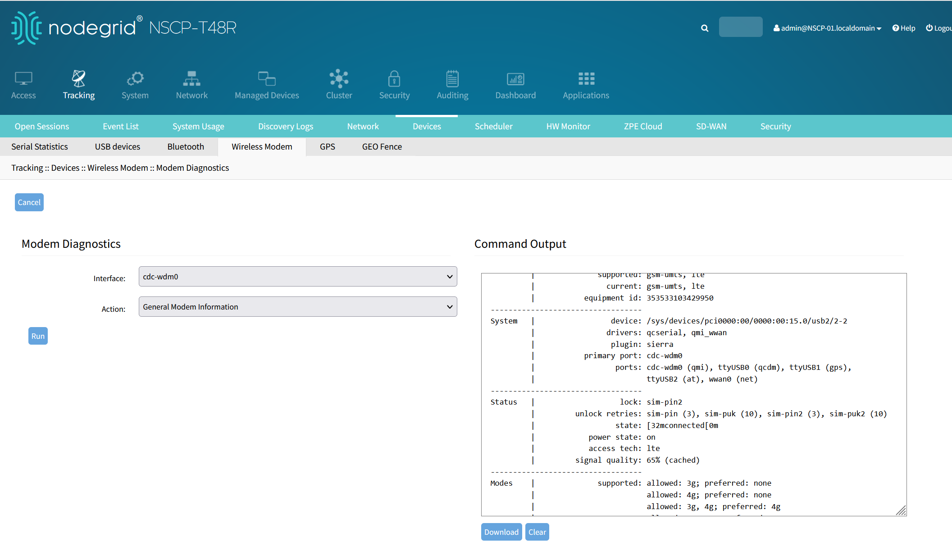Switch to System Usage tab
Image resolution: width=952 pixels, height=560 pixels.
click(198, 127)
